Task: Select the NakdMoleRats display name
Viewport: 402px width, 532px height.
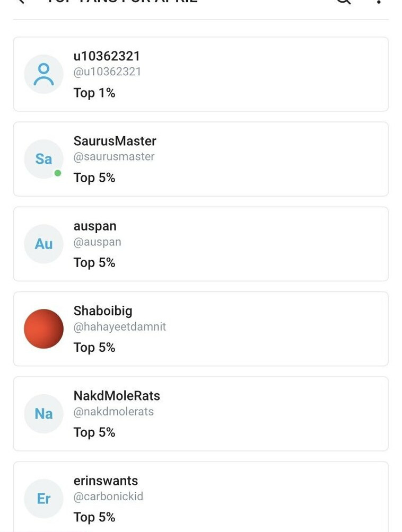Action: (x=117, y=396)
